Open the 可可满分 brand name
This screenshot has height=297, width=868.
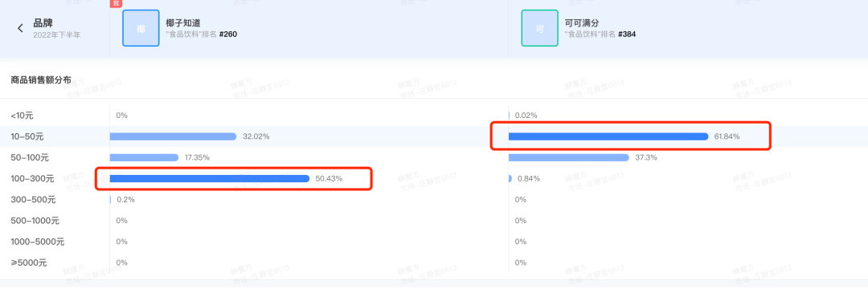582,22
